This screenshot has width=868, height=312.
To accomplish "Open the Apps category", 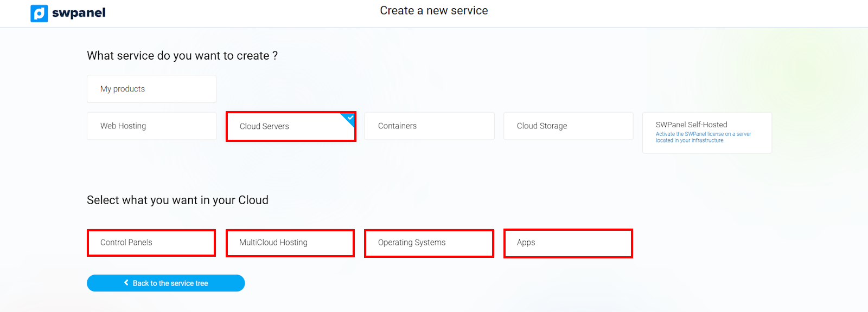I will tap(568, 243).
